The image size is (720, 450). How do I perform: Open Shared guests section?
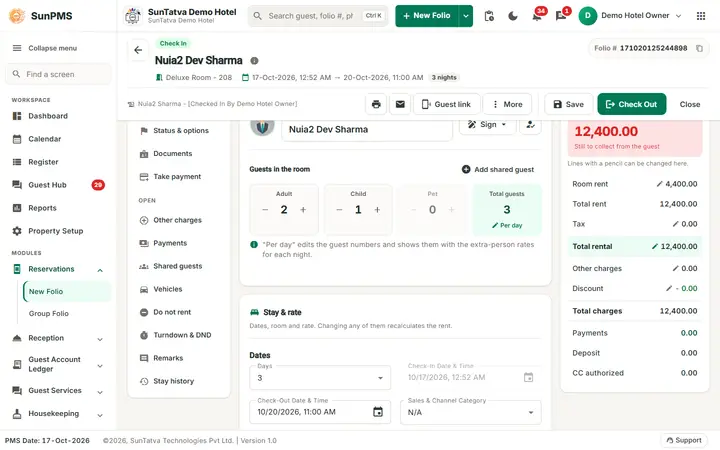click(178, 266)
